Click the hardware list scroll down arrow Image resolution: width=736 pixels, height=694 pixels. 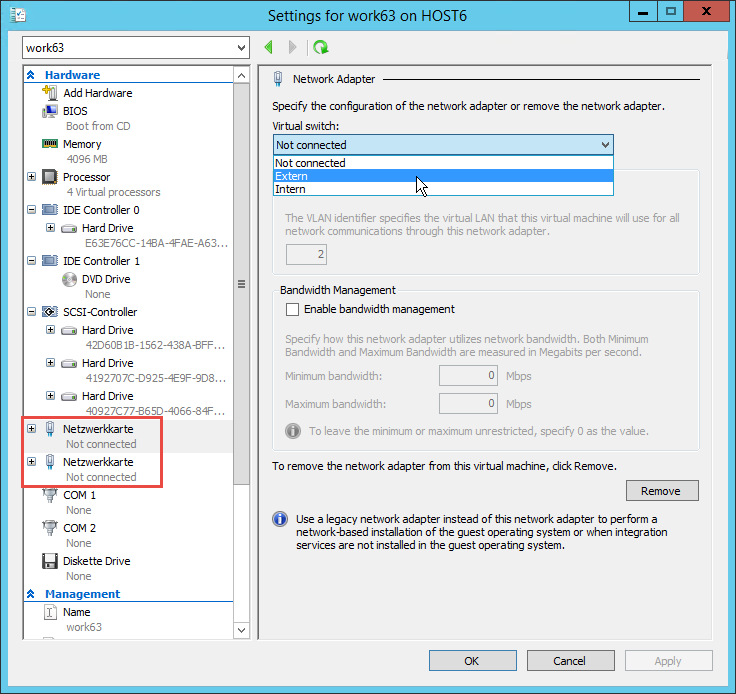tap(241, 630)
